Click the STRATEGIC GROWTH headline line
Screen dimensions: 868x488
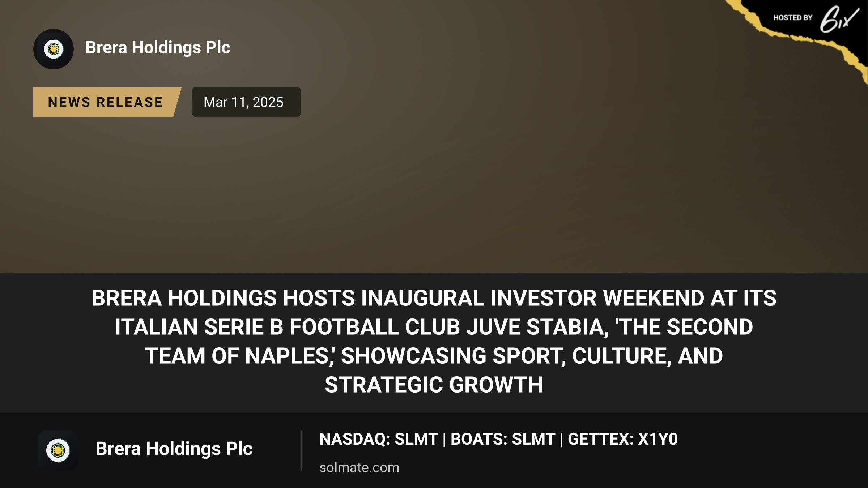point(434,385)
